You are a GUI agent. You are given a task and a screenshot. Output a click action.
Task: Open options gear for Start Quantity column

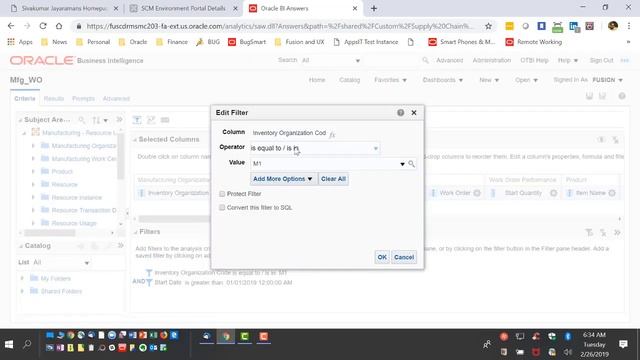pyautogui.click(x=553, y=193)
